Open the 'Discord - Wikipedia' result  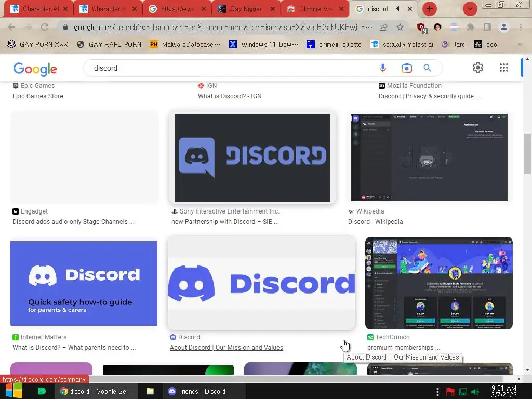coord(375,221)
